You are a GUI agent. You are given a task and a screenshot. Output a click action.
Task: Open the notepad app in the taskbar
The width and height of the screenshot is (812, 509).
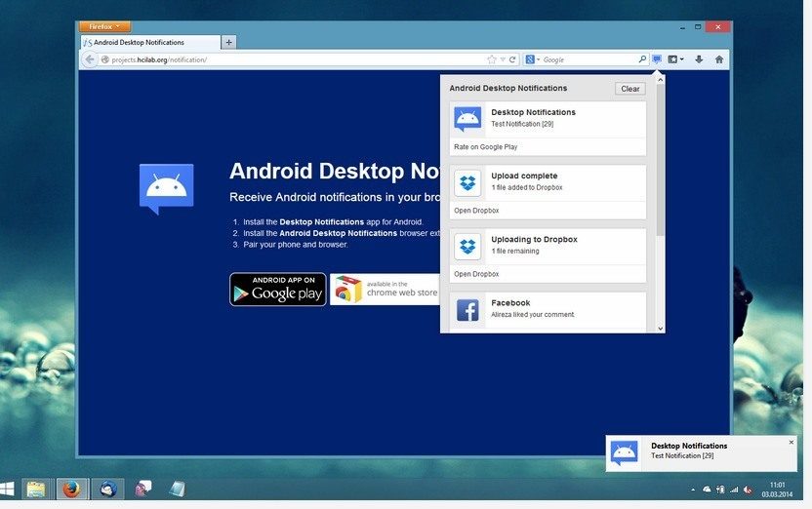point(177,489)
